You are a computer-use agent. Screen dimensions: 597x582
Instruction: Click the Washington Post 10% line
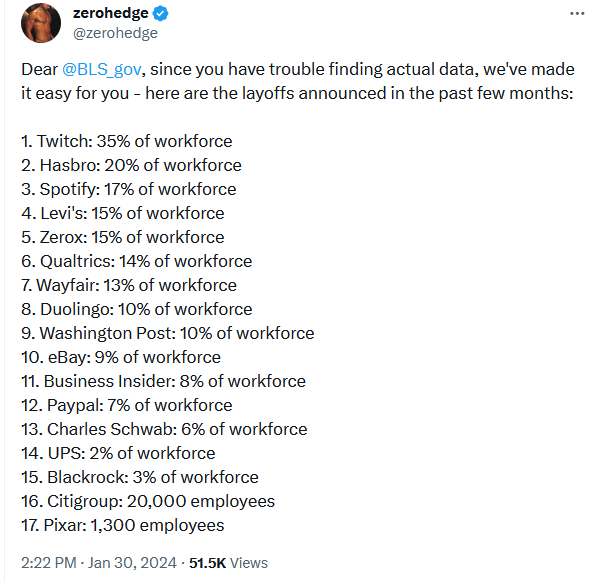168,333
